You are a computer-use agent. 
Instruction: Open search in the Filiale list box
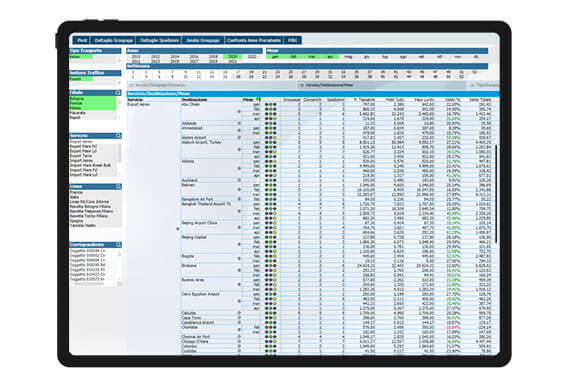click(118, 93)
